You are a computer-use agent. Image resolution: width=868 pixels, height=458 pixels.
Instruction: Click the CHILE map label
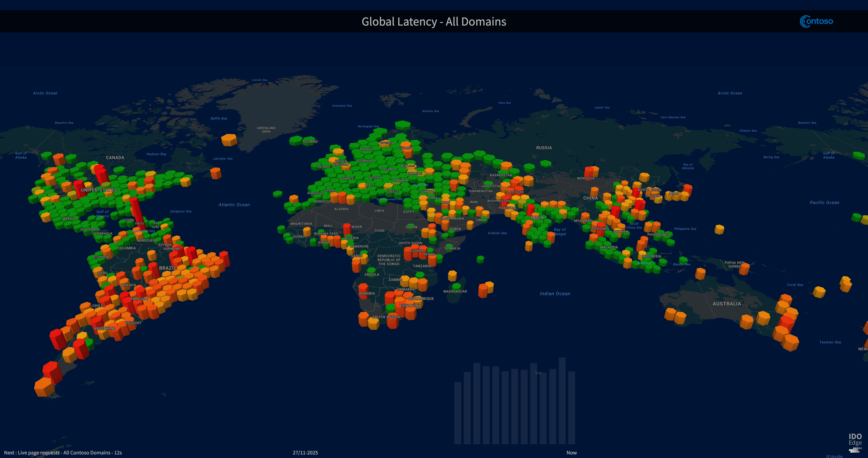click(x=98, y=306)
